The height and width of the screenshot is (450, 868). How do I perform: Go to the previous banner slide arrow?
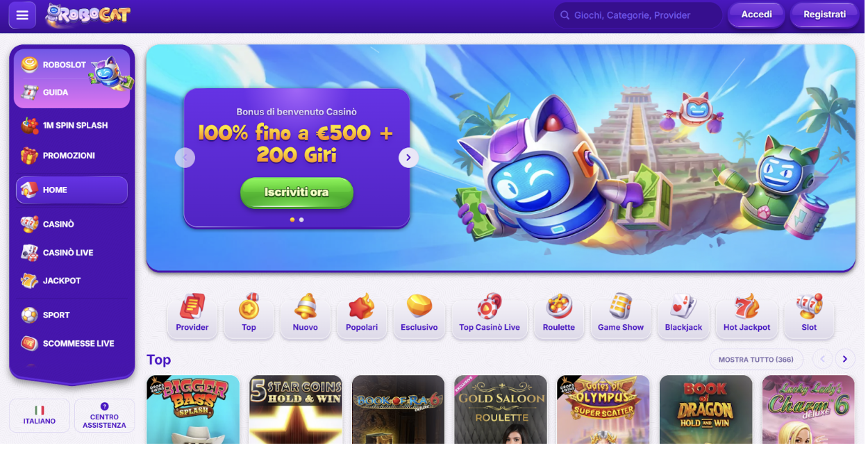click(185, 158)
